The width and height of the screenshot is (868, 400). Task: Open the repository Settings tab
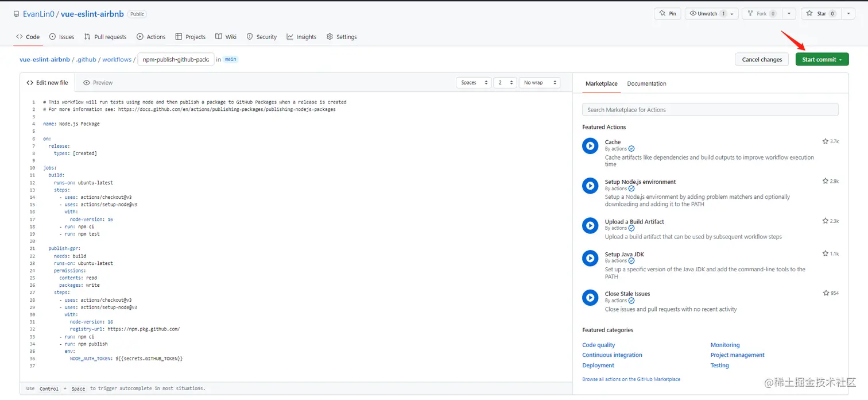(x=342, y=37)
